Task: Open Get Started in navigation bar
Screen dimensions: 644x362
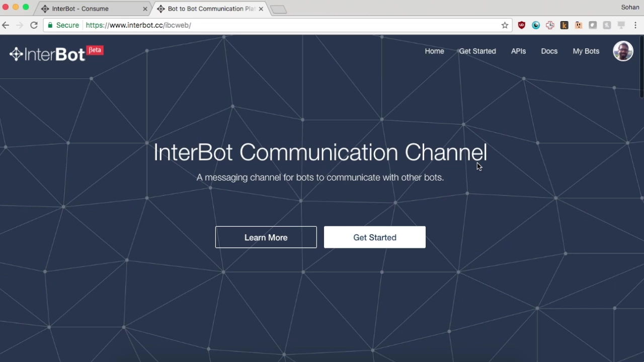Action: tap(477, 51)
